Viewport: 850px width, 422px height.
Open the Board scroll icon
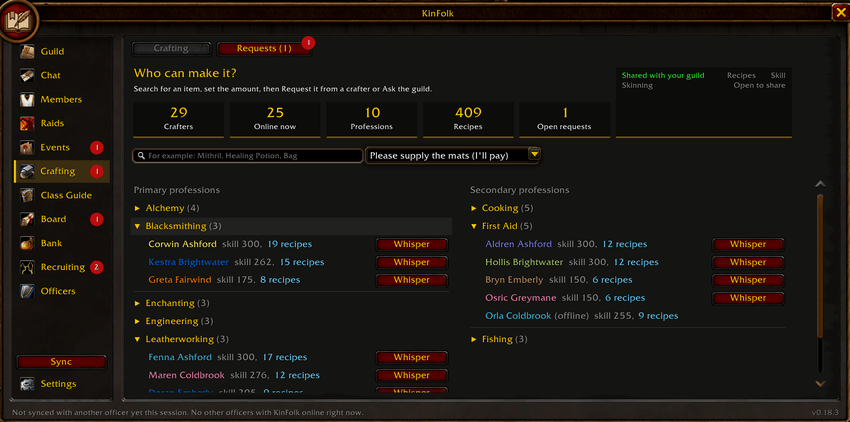tap(28, 219)
